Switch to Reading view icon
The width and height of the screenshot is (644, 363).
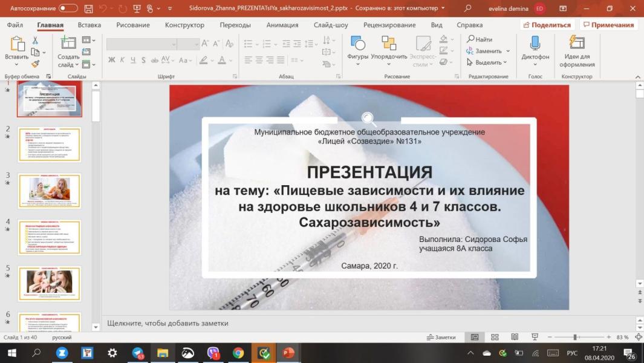(515, 337)
